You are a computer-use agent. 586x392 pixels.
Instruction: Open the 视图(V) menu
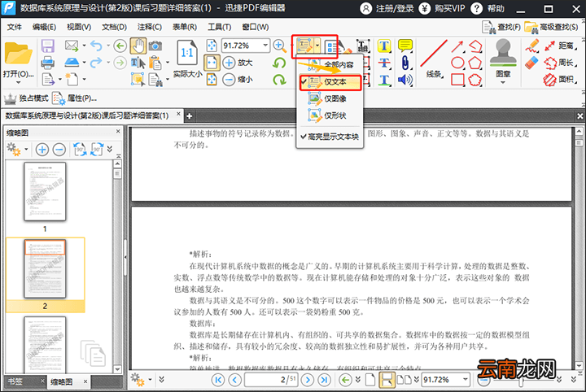79,27
